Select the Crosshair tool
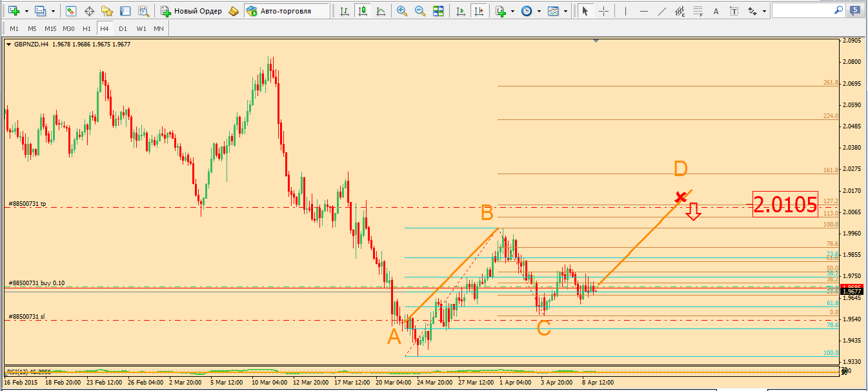Viewport: 868px width, 391px height. click(603, 11)
